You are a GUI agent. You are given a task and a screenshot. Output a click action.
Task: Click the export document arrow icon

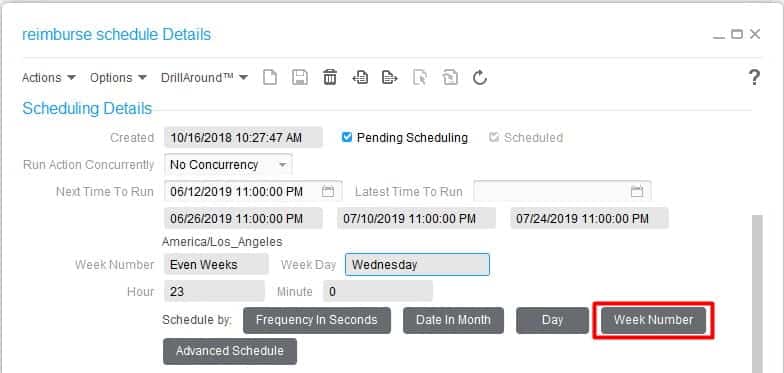coord(390,78)
